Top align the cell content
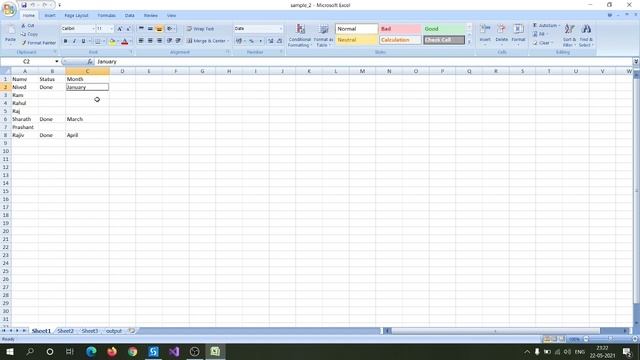 coord(141,29)
